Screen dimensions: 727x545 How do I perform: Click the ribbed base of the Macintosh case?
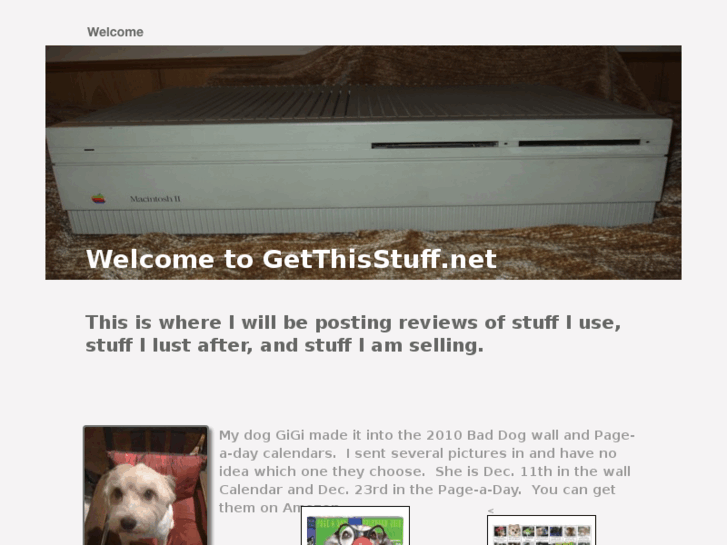click(362, 219)
